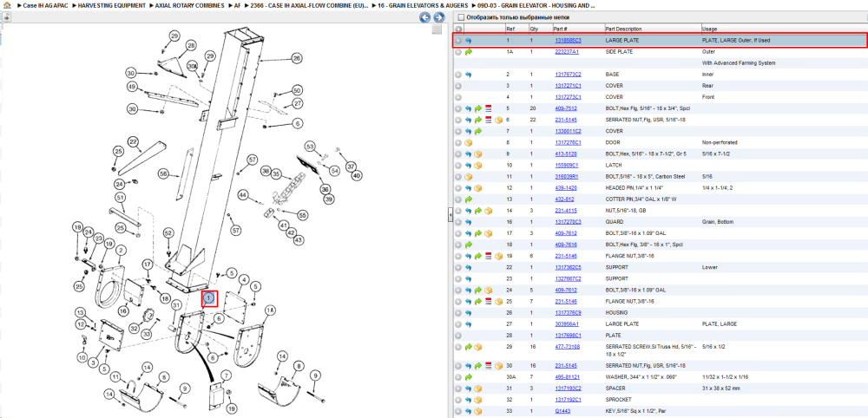The image size is (868, 418).
Task: Click 'SPROCKET' description cell
Action: (618, 399)
